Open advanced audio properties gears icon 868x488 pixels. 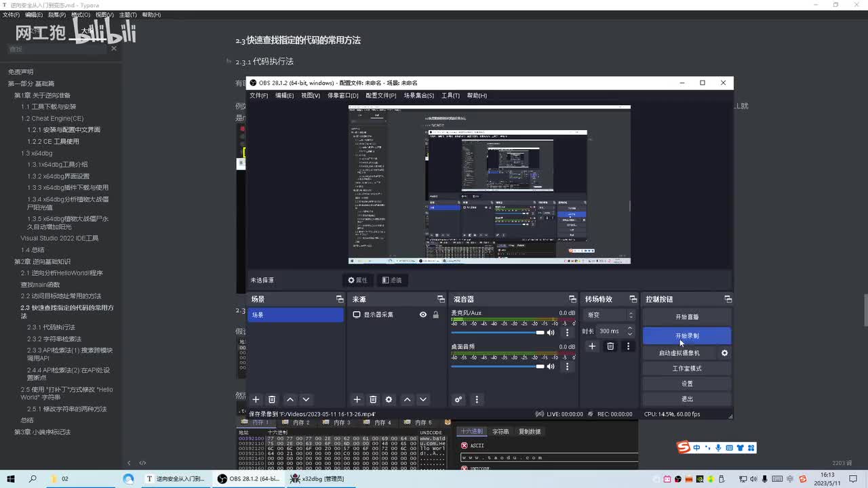pyautogui.click(x=458, y=400)
